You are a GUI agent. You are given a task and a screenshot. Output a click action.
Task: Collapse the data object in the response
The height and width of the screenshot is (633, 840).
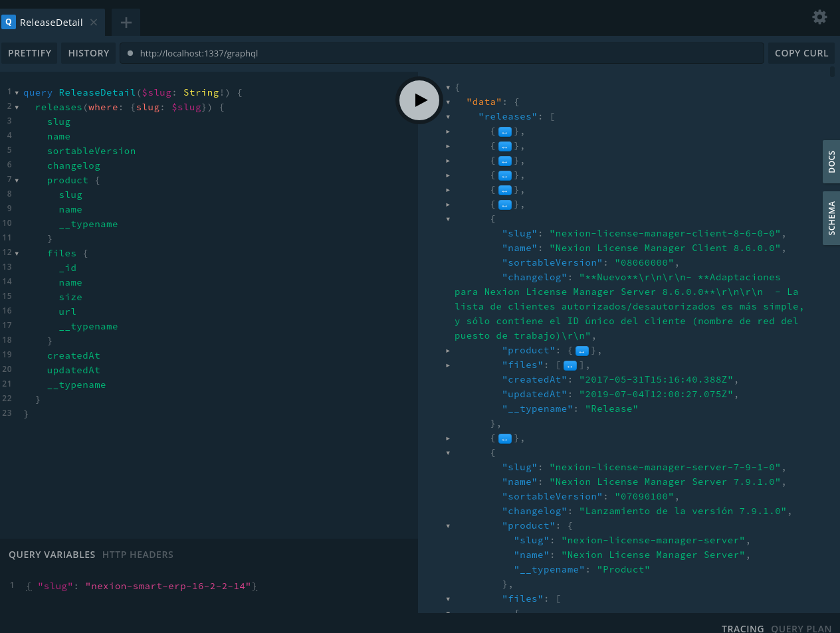click(x=449, y=102)
